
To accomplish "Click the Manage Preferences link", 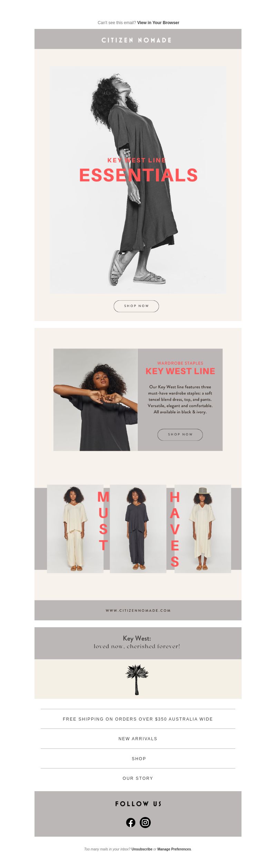I will click(174, 849).
